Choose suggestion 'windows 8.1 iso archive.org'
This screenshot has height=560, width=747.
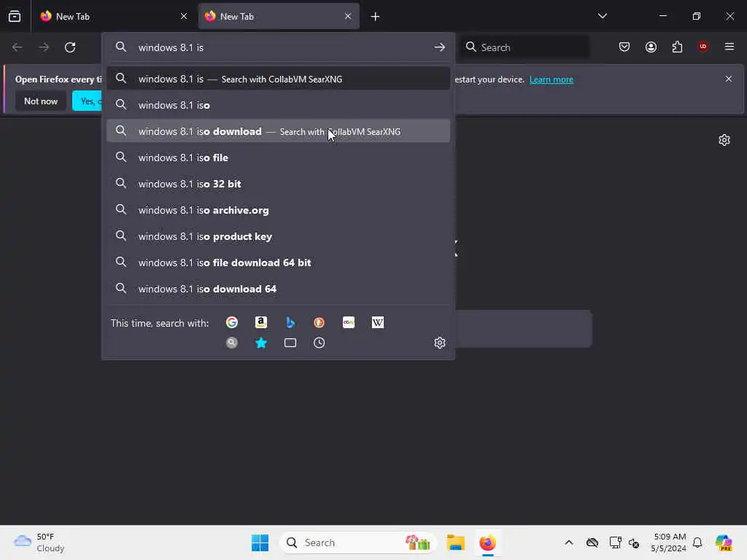tap(278, 209)
